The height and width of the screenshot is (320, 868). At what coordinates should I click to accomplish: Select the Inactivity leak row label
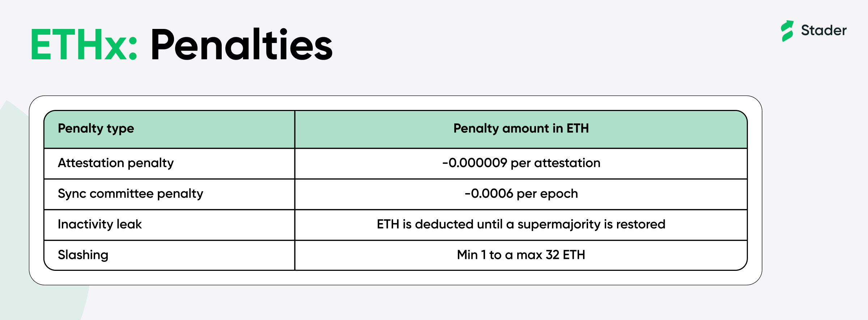coord(99,225)
